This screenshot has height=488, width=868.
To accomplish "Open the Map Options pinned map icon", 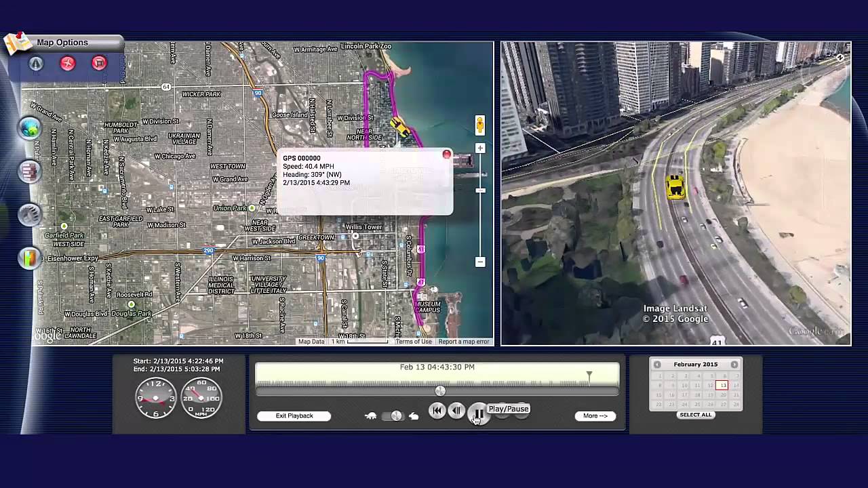I will click(x=17, y=43).
